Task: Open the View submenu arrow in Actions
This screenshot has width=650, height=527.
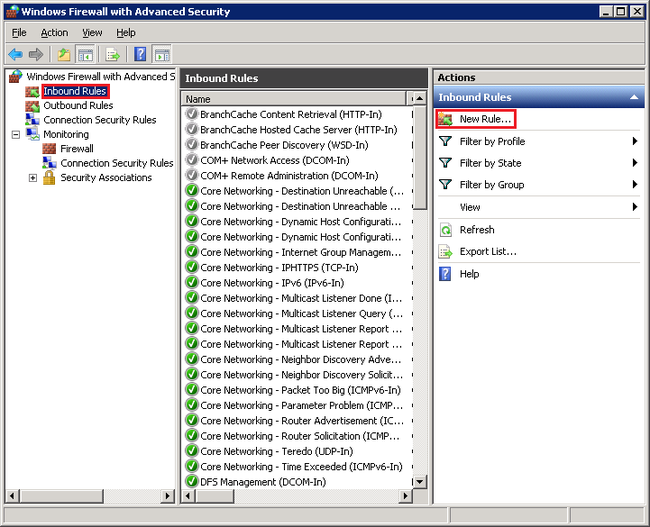Action: pos(635,207)
